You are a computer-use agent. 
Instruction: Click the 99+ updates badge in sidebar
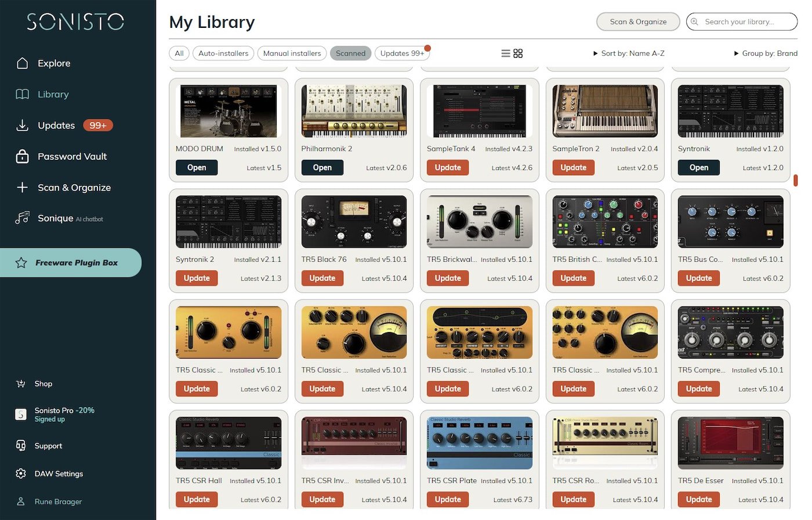[98, 125]
